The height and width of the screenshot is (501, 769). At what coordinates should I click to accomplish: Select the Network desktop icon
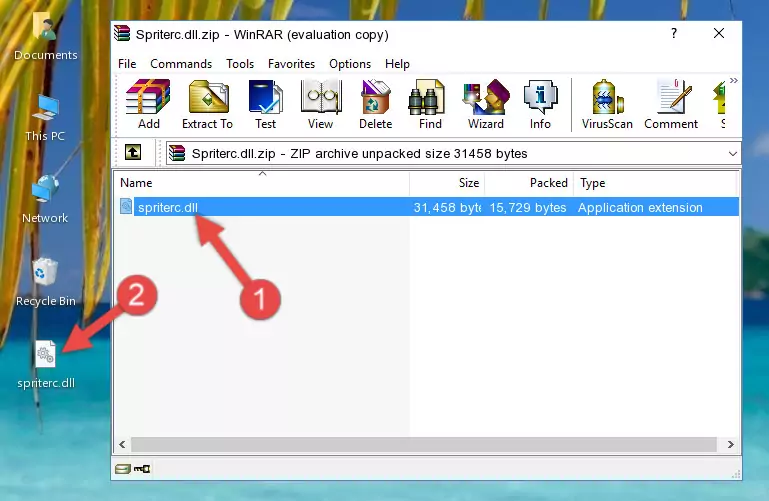(x=45, y=200)
